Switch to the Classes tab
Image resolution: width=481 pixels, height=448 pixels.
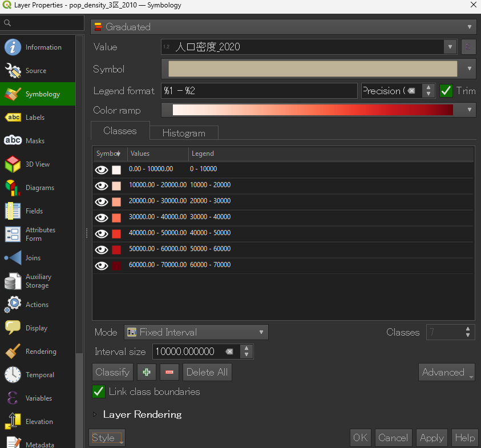click(120, 131)
